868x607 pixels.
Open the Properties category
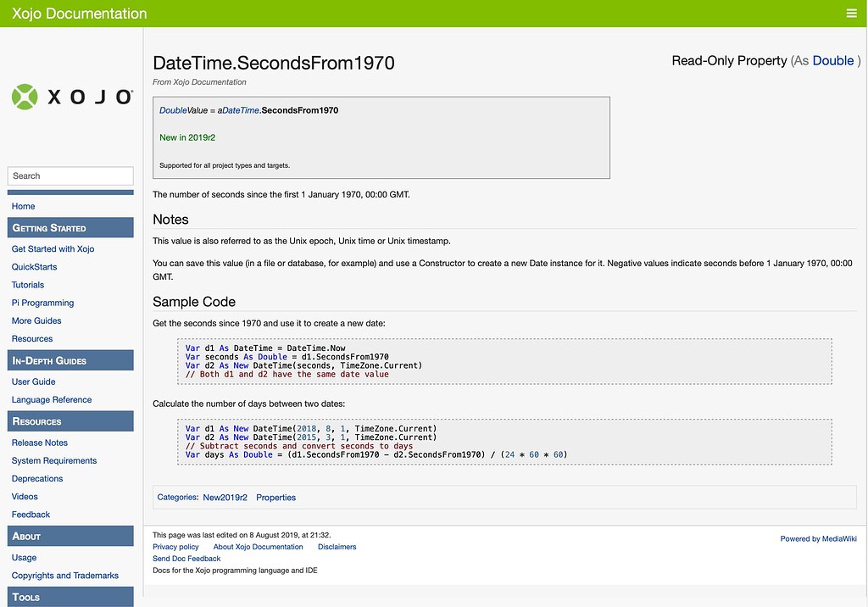(x=275, y=497)
